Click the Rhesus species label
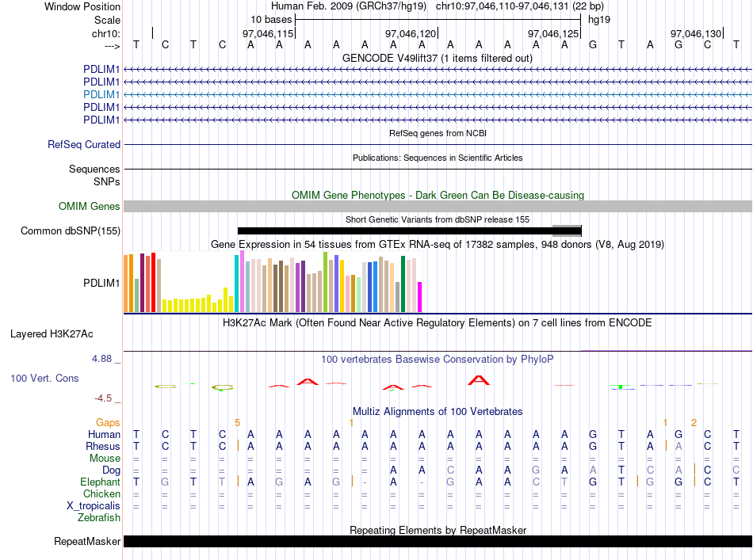The width and height of the screenshot is (753, 560). click(x=103, y=446)
